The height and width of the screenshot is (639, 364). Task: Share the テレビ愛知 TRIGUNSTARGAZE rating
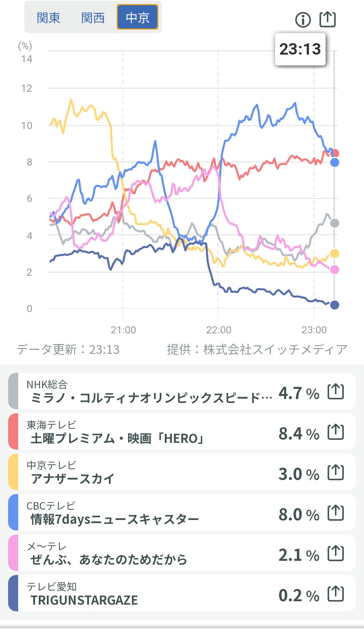tap(336, 594)
